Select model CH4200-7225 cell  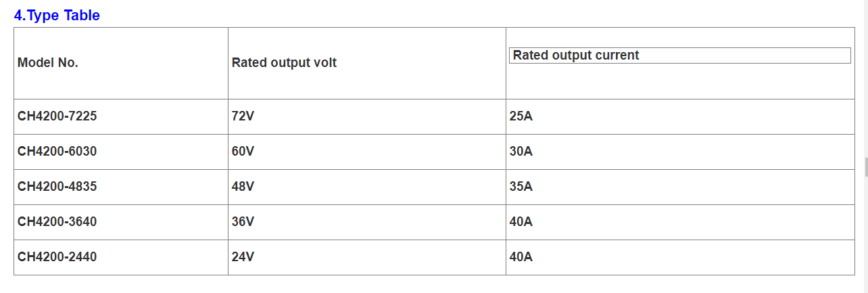121,116
